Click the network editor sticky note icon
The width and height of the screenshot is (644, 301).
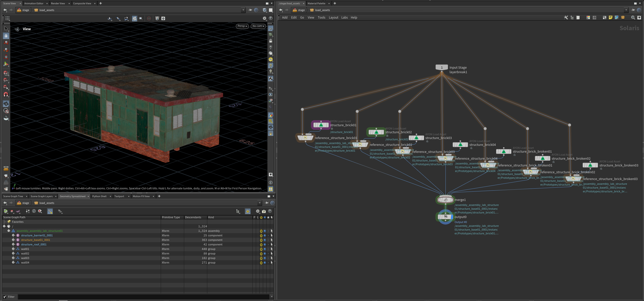pos(611,18)
